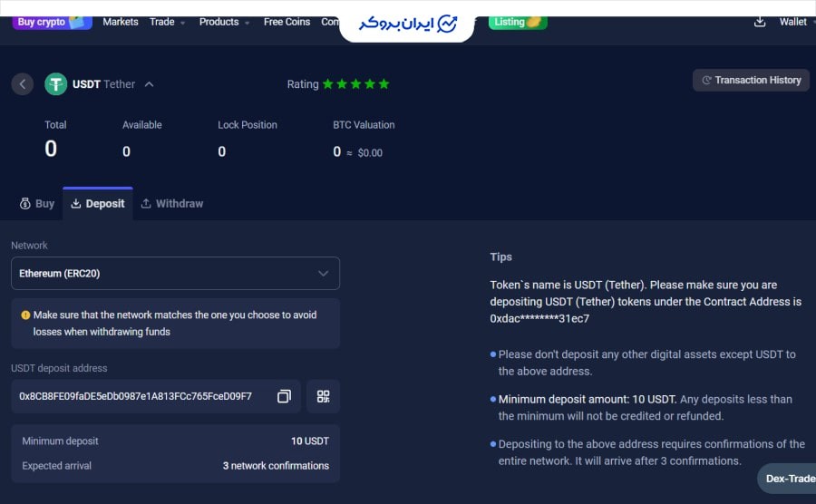Click the Iran Broker logo
Image resolution: width=816 pixels, height=504 pixels.
point(407,24)
